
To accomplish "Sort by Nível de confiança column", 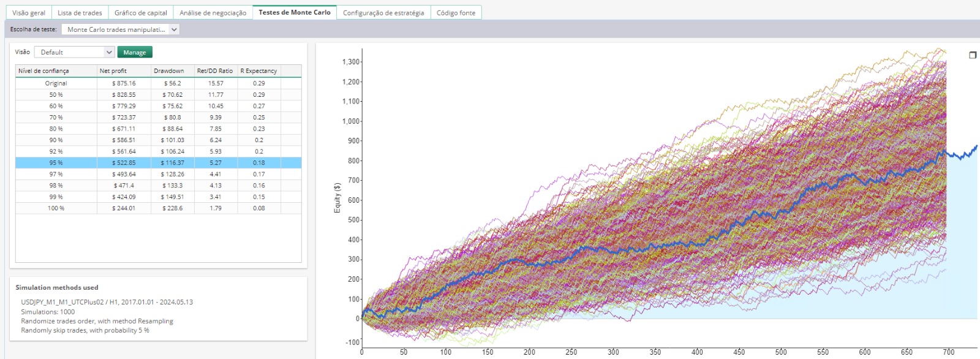I will 56,71.
